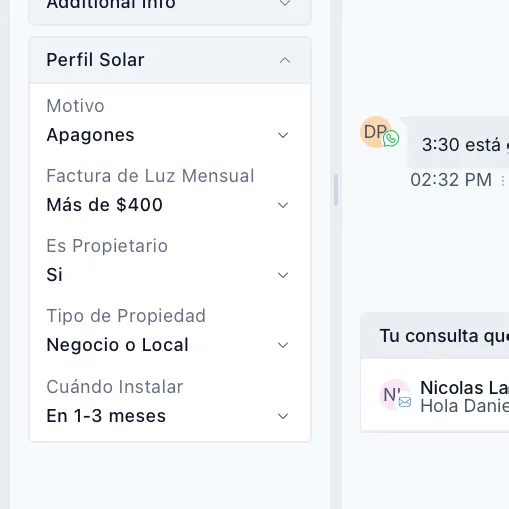This screenshot has width=509, height=509.
Task: Click the Perfil Solar header title
Action: tap(95, 60)
